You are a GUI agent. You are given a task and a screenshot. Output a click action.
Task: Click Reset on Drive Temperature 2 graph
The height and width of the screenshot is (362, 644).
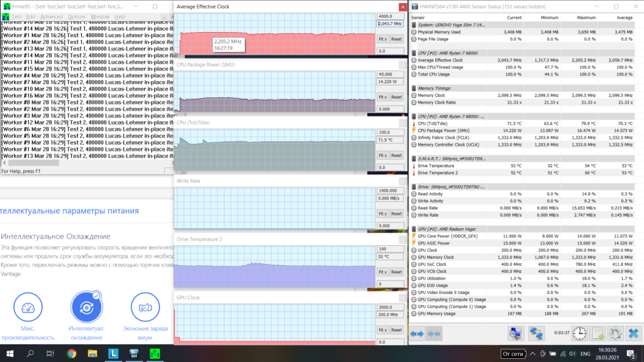(x=396, y=272)
